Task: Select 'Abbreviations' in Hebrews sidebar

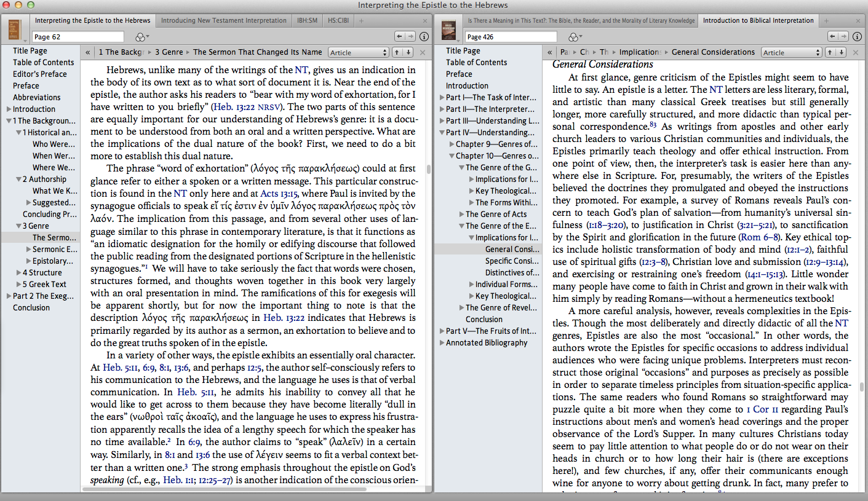Action: (36, 98)
